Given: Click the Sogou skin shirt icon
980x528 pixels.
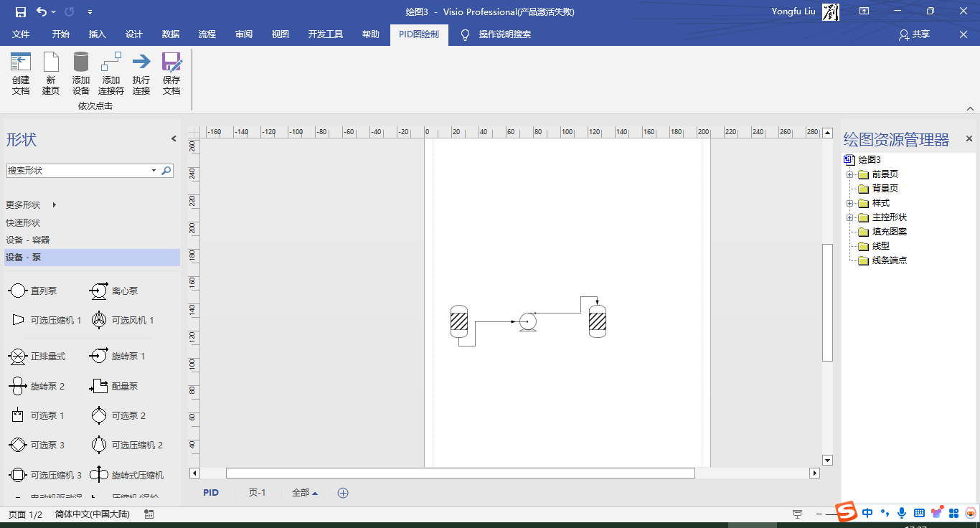Looking at the screenshot, I should pos(936,513).
